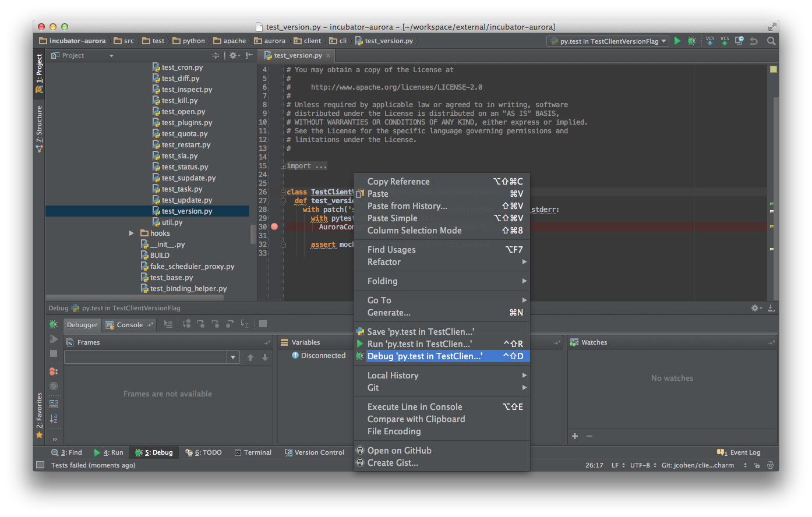Toggle the breakpoint on line 30

coord(274,226)
